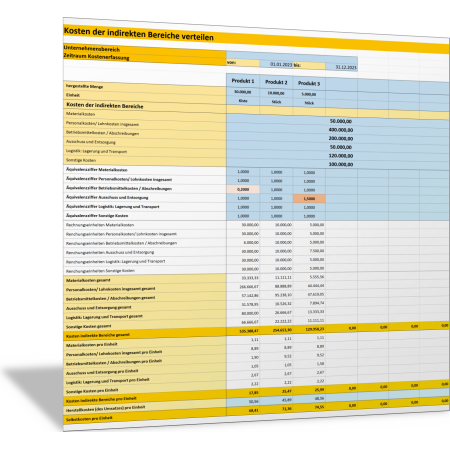Select the 'Herstellkosten (des Umsatzes) pro Einheit' label
450x450 pixels.
click(x=106, y=409)
